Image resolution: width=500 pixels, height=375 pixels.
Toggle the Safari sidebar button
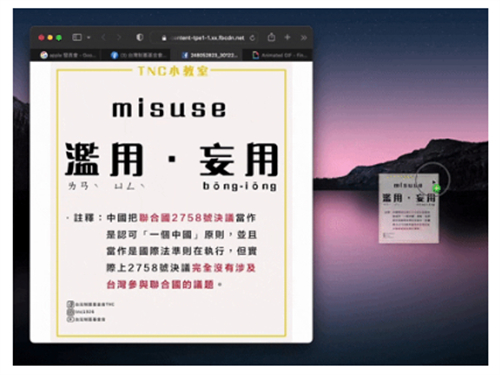coord(77,37)
